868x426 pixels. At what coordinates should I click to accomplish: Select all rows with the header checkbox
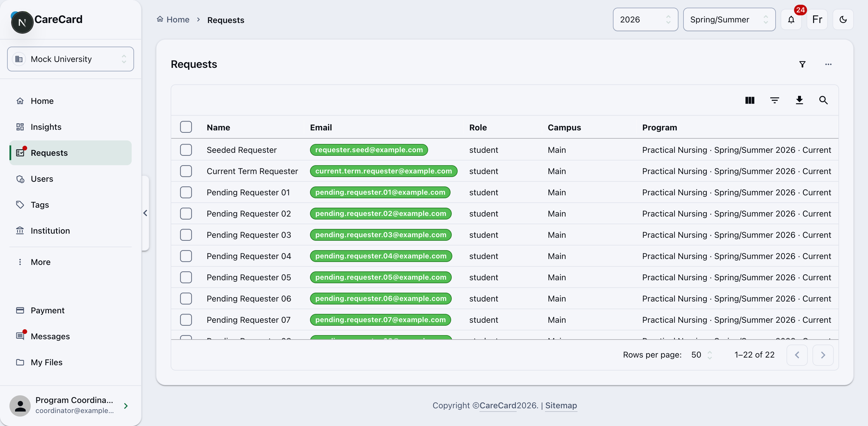pos(186,127)
